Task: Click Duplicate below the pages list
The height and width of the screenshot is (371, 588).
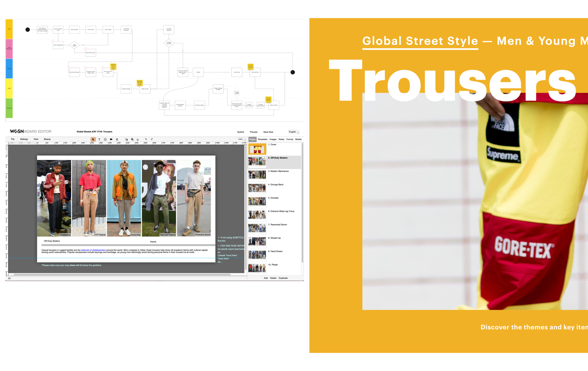Action: [x=283, y=278]
